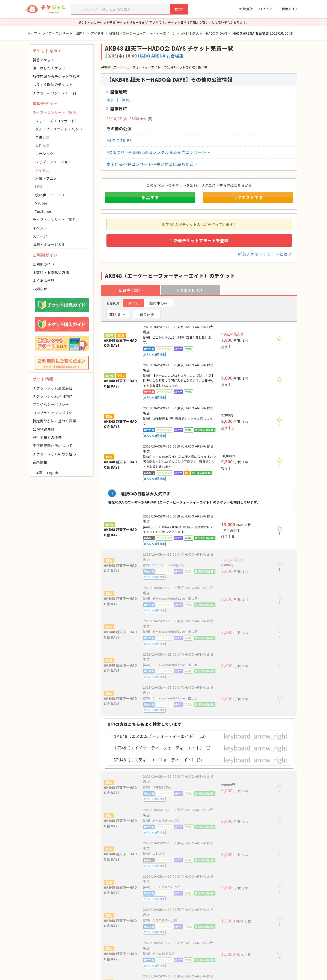Open チケットジャム運営会社 link
The image size is (327, 980).
pos(52,388)
